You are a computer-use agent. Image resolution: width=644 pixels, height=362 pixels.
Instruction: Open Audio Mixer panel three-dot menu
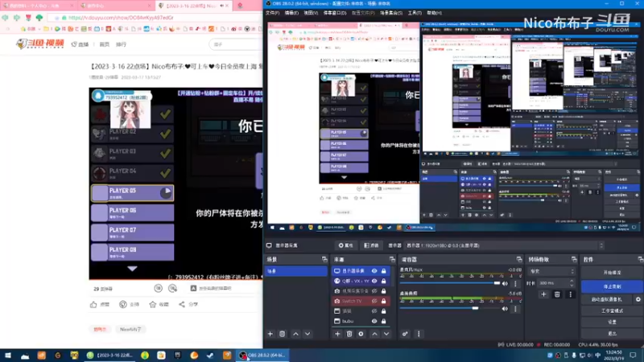tap(419, 334)
